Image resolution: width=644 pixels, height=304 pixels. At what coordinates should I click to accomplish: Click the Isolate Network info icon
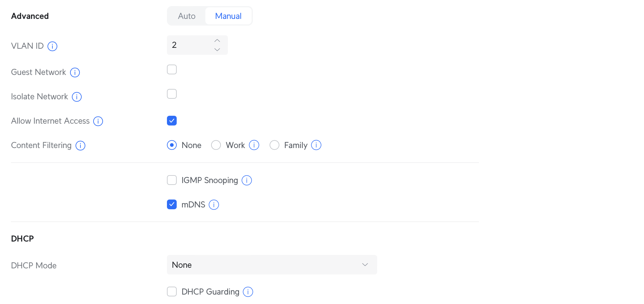click(77, 97)
